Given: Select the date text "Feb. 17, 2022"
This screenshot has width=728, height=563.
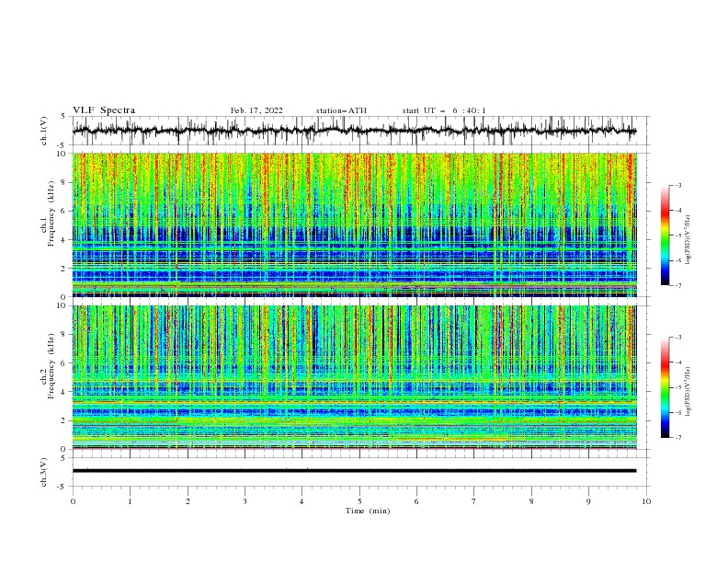Looking at the screenshot, I should point(256,110).
